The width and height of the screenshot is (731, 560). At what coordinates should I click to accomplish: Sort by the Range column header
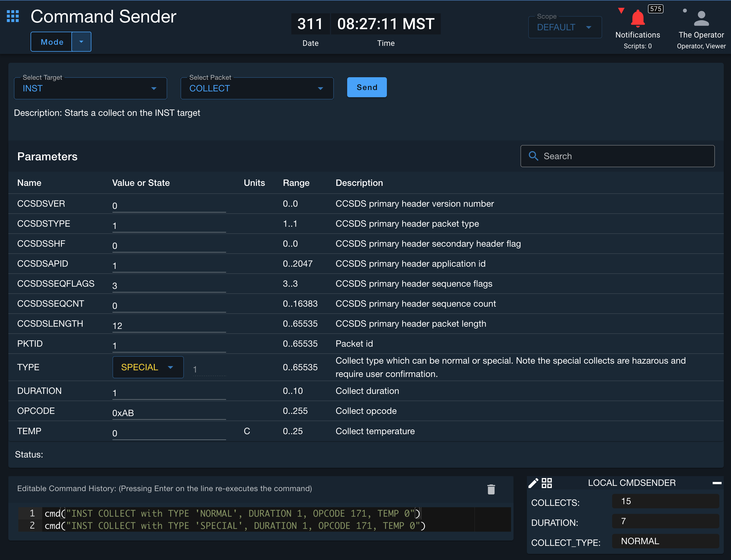296,183
